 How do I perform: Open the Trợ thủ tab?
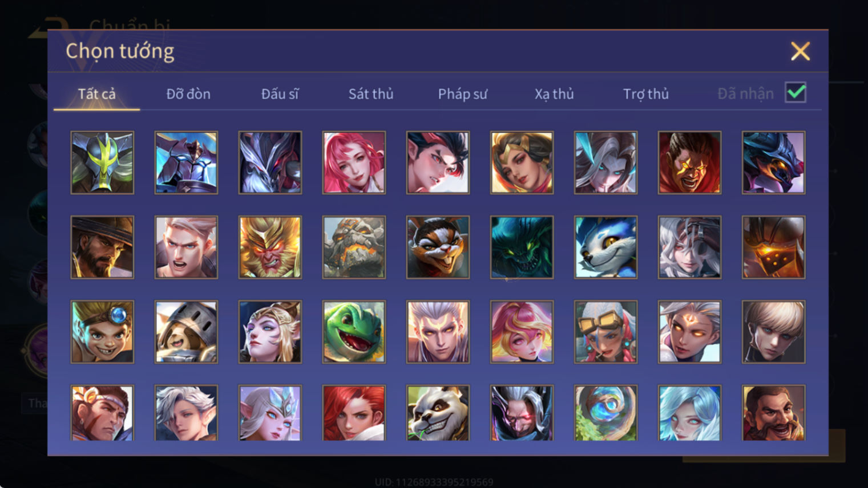[x=645, y=93]
